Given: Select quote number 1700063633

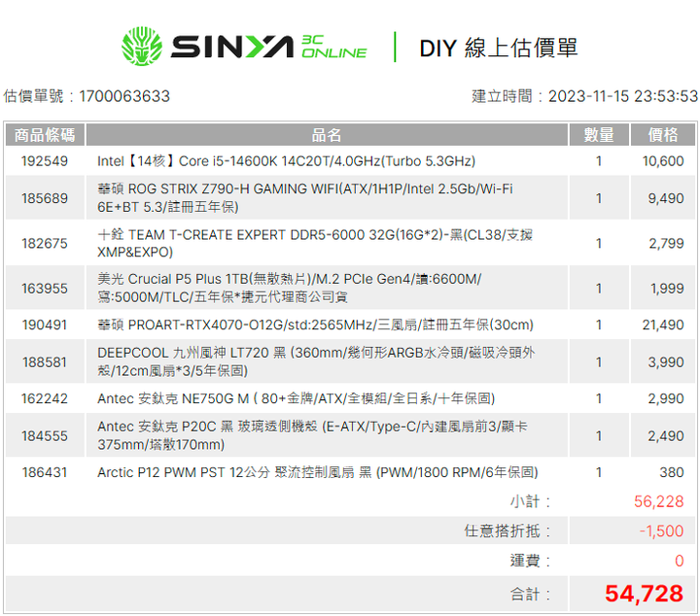Looking at the screenshot, I should point(124,96).
